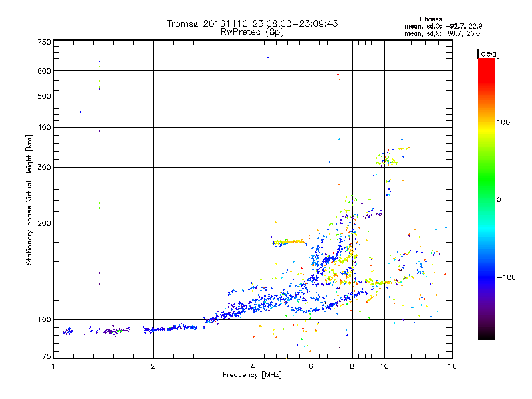This screenshot has width=532, height=399.
Task: Click y-axis tick label '750'
Action: [x=45, y=43]
